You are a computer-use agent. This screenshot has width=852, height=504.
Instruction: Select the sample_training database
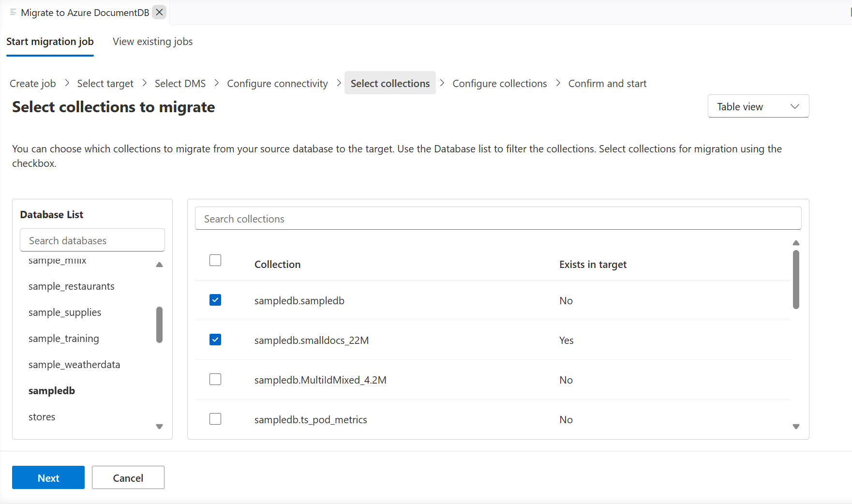[x=64, y=339]
